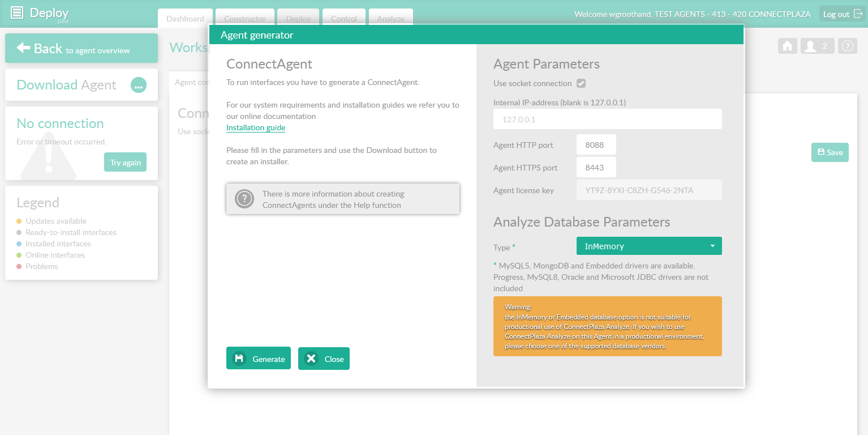The width and height of the screenshot is (868, 435).
Task: Open the hamburger menu icon beside Deploy
Action: (x=18, y=12)
